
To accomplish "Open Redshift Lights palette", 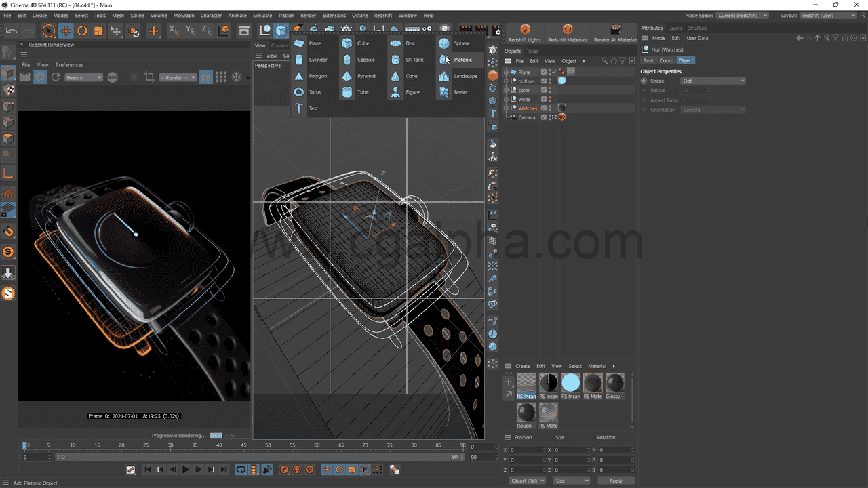I will coord(525,33).
